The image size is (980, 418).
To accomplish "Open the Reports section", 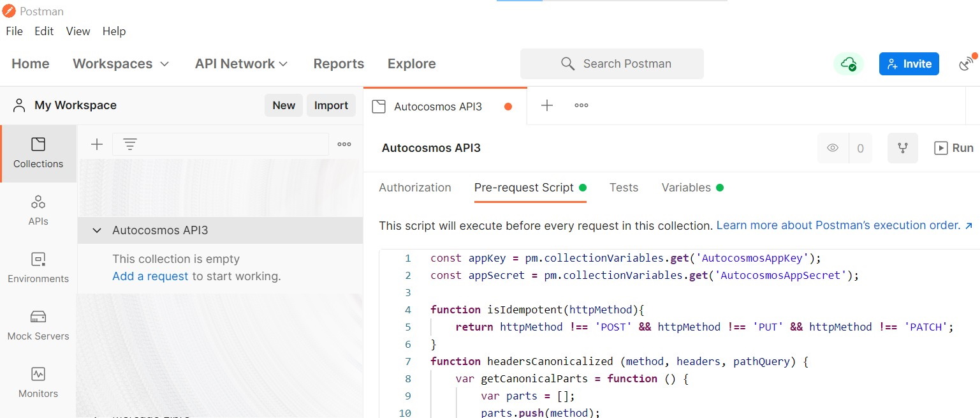I will (x=339, y=64).
